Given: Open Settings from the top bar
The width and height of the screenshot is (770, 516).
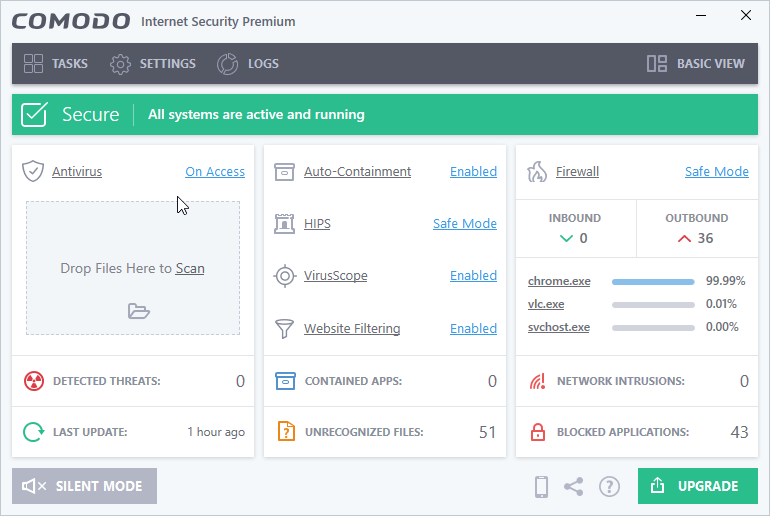Looking at the screenshot, I should [153, 63].
